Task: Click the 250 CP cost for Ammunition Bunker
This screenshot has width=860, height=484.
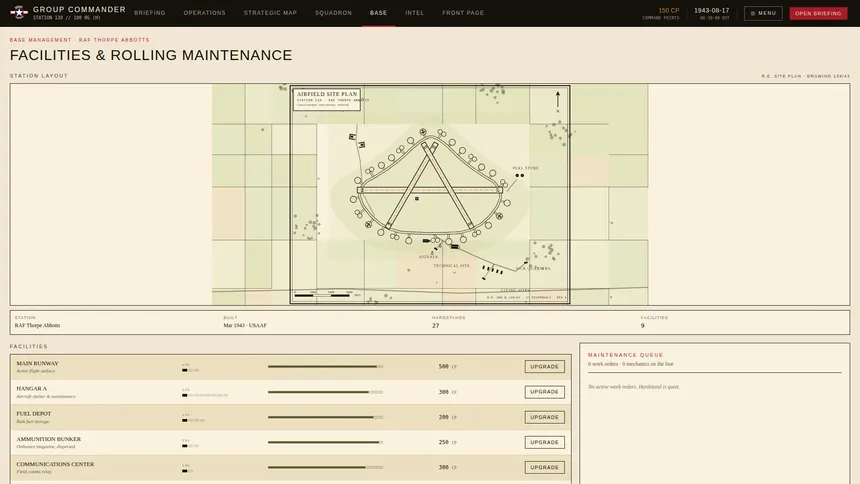Action: pos(447,442)
